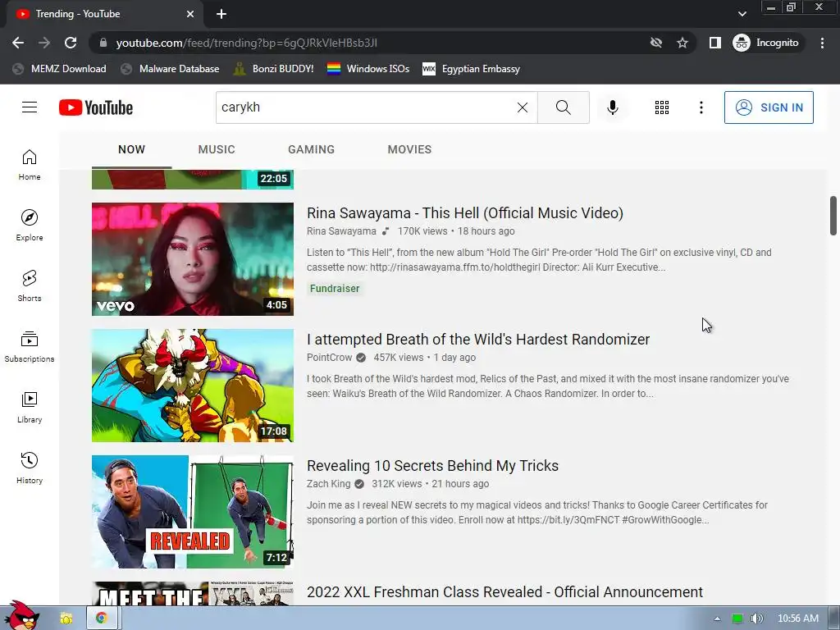Open the Incognito profile indicator
Viewport: 840px width, 630px height.
(x=766, y=43)
